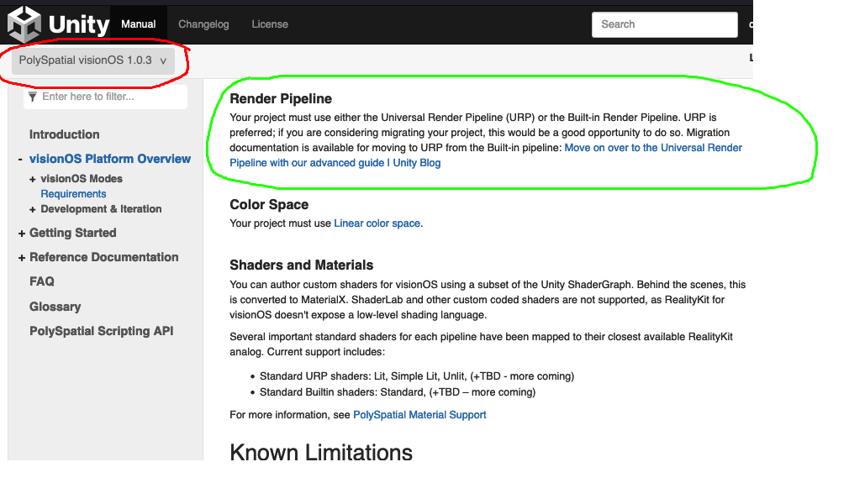Open the Introduction page in sidebar
The width and height of the screenshot is (849, 504).
coord(64,134)
